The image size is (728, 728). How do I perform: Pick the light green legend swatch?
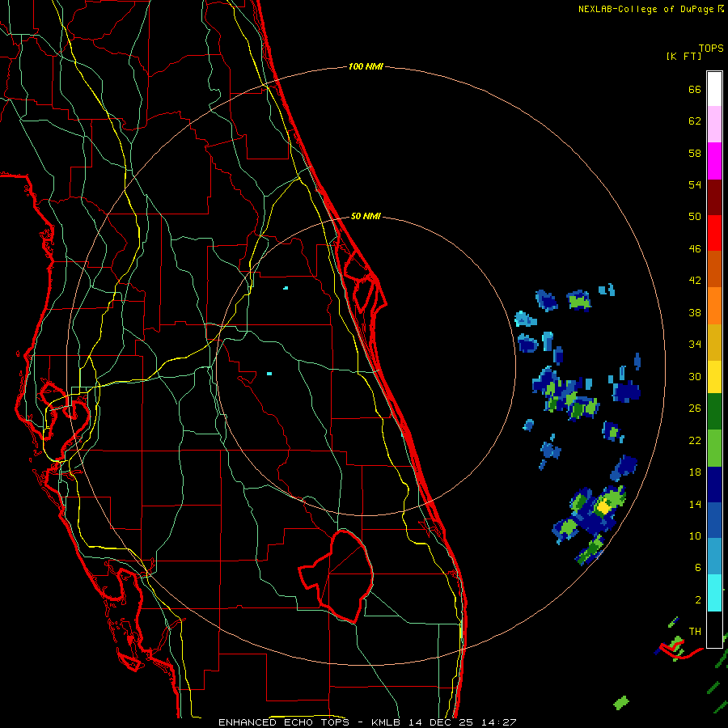(714, 448)
